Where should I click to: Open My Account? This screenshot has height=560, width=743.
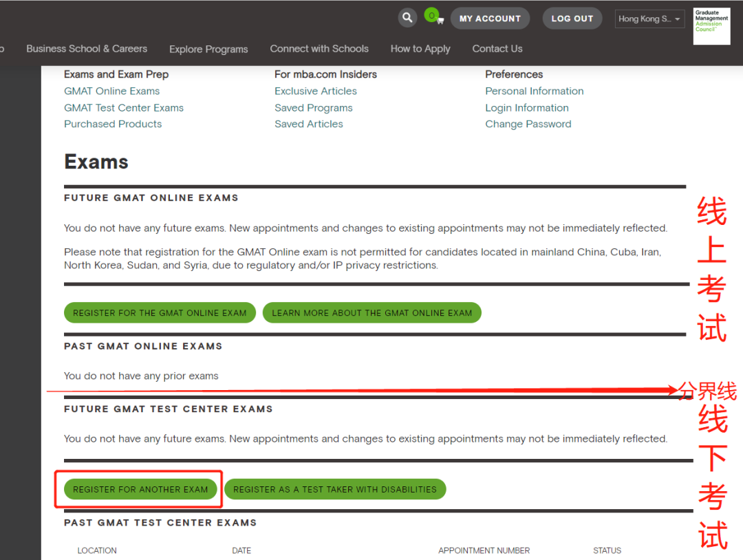click(490, 19)
